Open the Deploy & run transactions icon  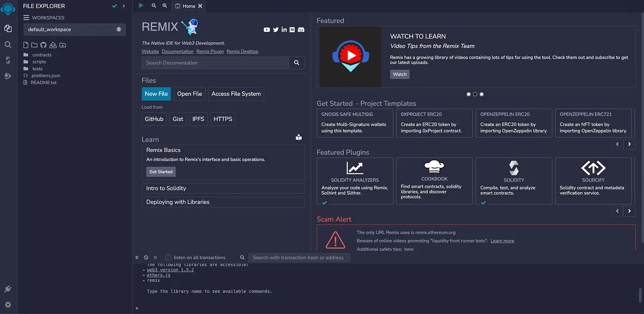(8, 76)
